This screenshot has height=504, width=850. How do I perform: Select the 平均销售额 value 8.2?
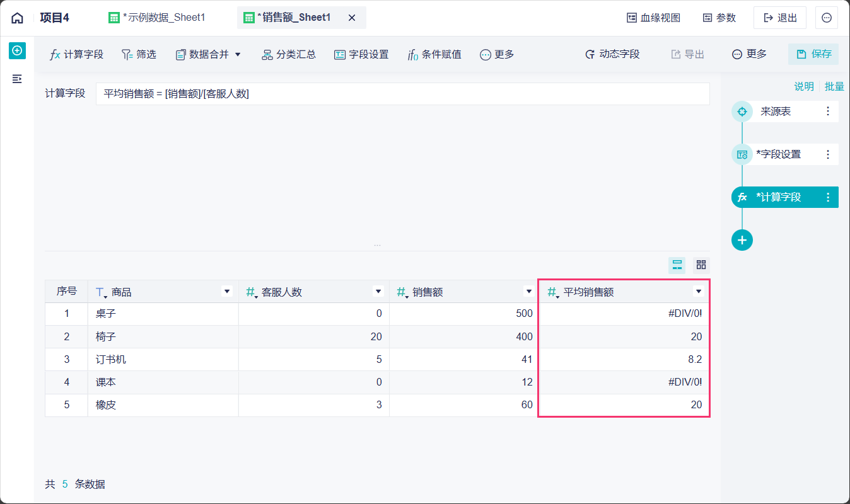coord(624,359)
